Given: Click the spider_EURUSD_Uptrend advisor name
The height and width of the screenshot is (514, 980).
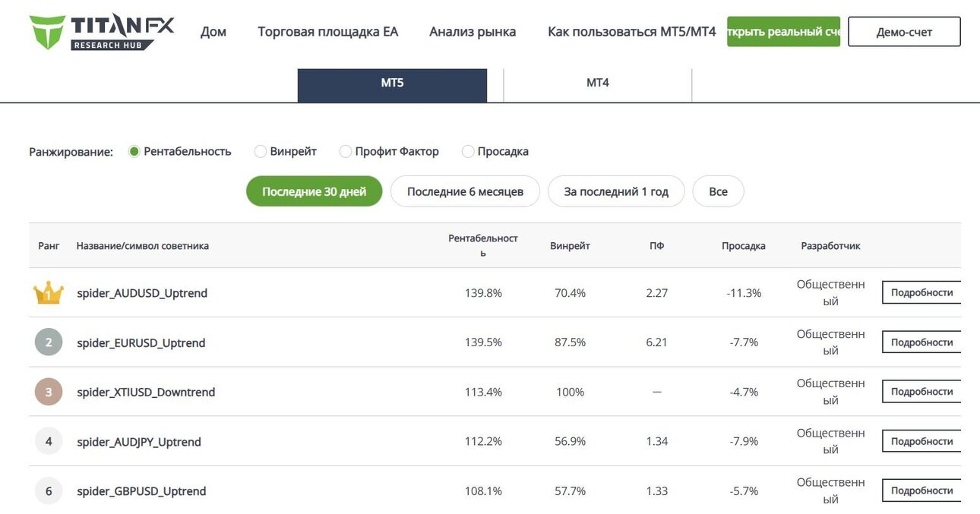Looking at the screenshot, I should tap(141, 342).
